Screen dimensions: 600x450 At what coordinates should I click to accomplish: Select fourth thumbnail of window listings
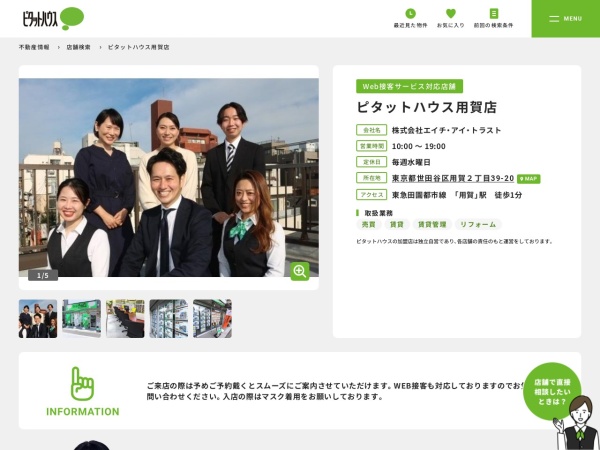[x=169, y=319]
